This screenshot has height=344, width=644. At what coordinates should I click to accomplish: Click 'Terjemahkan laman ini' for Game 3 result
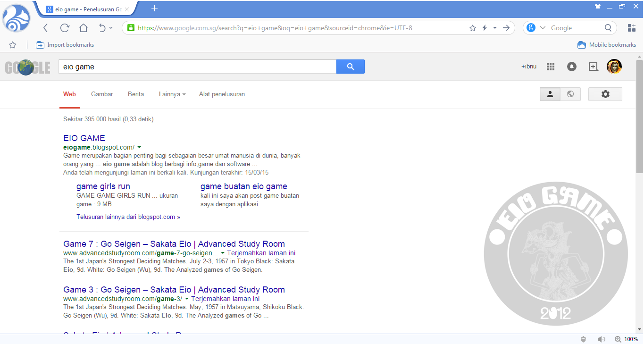(x=226, y=299)
